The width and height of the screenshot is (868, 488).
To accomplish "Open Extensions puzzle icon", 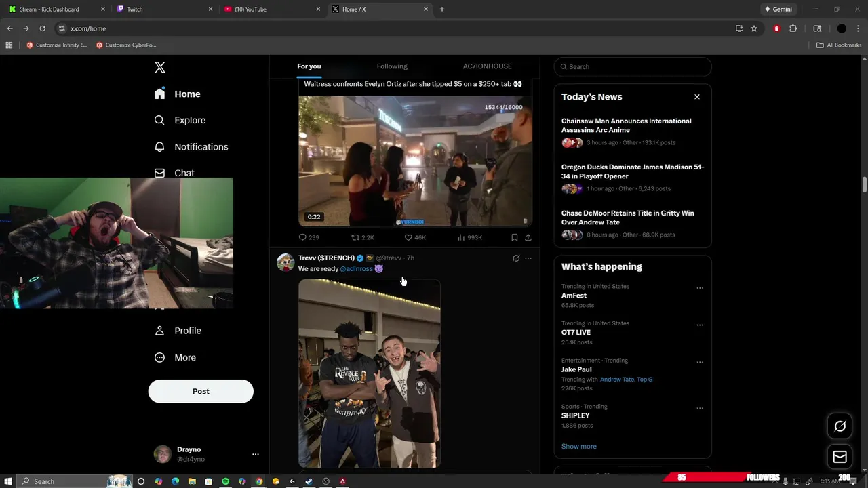I will [793, 28].
